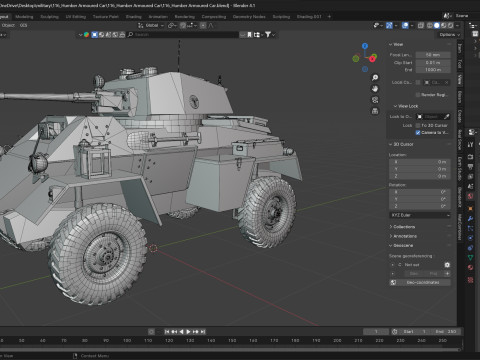Select rendered viewport shading mode
This screenshot has height=360, width=480.
[x=450, y=25]
